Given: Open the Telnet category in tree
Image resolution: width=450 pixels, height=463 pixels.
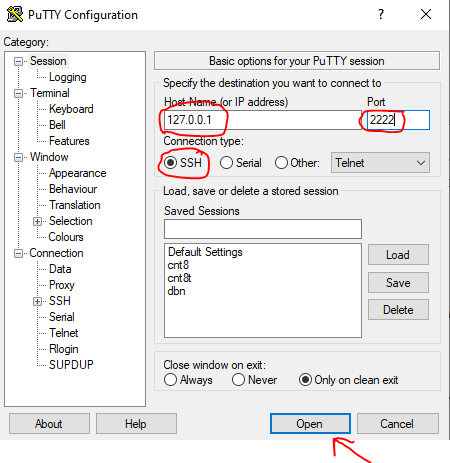Looking at the screenshot, I should [64, 333].
